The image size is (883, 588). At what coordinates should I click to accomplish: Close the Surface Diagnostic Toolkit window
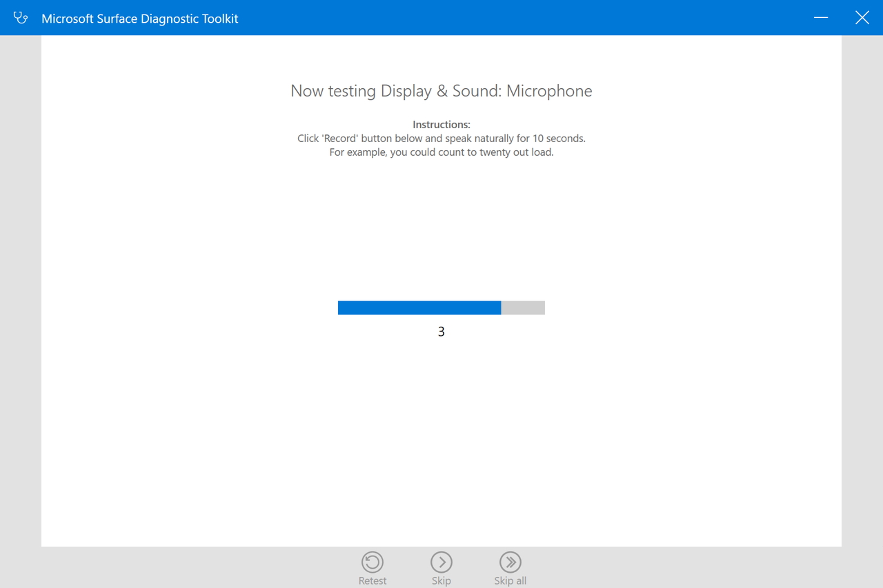[x=862, y=18]
